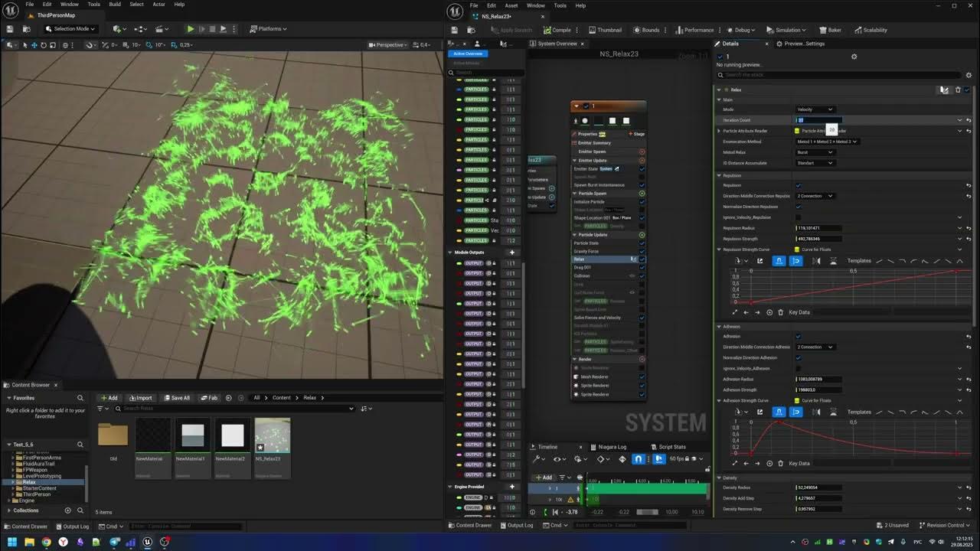This screenshot has width=980, height=551.
Task: Add a renderer to the Render stage
Action: click(x=642, y=359)
